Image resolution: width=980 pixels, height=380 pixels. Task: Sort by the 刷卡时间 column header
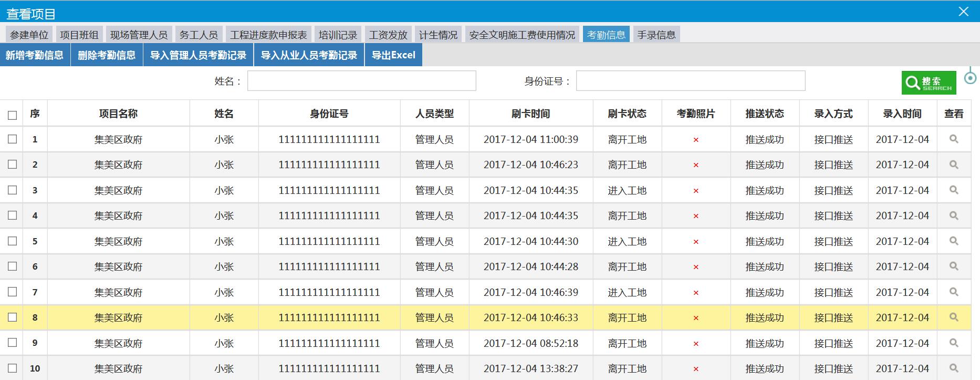click(530, 114)
